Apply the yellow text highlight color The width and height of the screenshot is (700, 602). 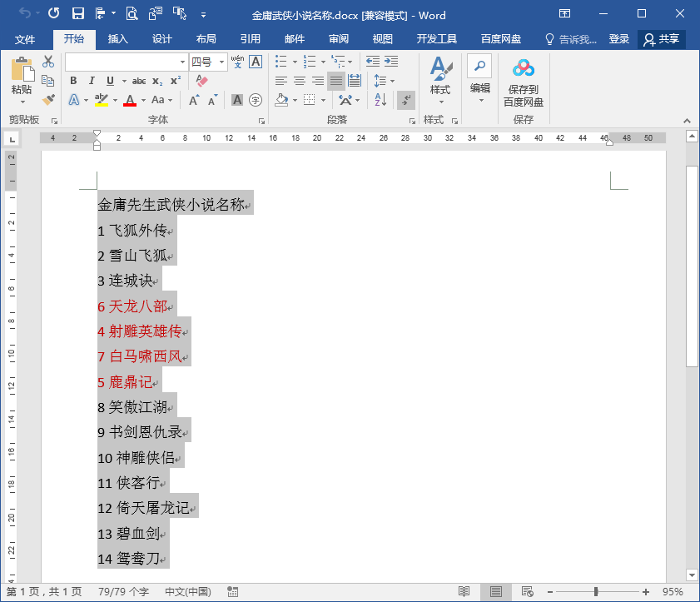[x=102, y=100]
